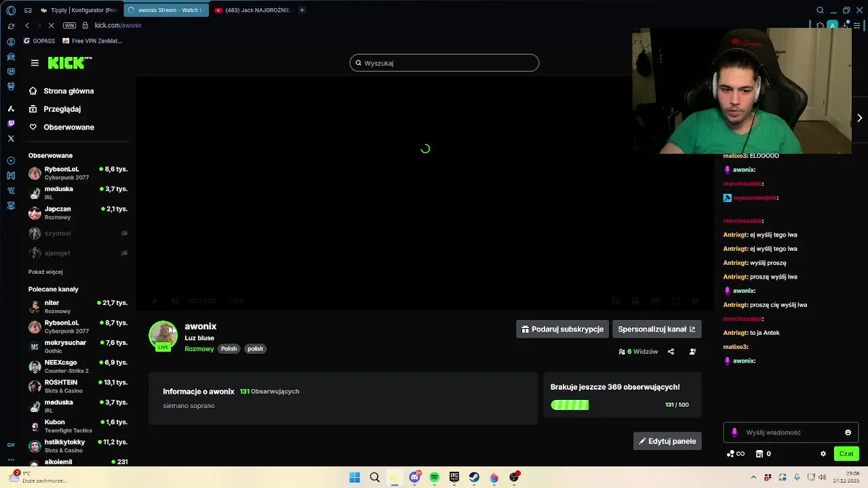Stop page loading with X button
The image size is (868, 488).
[x=52, y=25]
